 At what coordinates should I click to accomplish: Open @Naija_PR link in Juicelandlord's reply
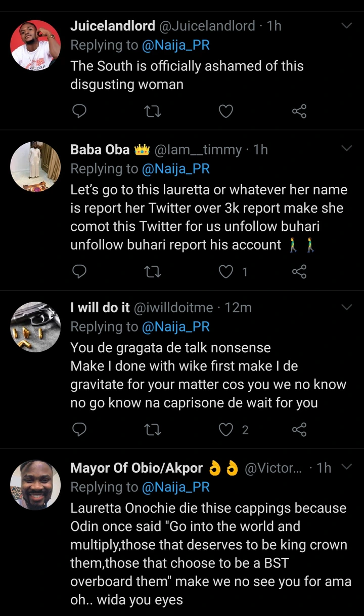click(x=175, y=45)
